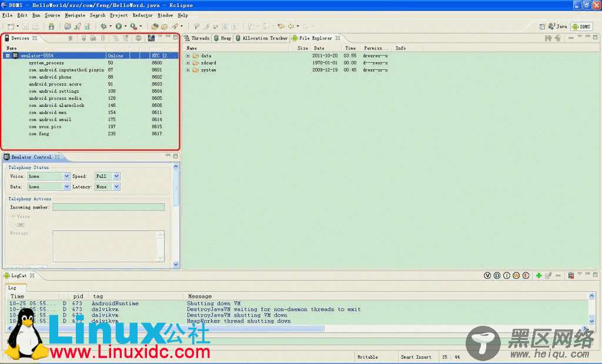602x364 pixels.
Task: Open the Data telephony status dropdown
Action: pyautogui.click(x=66, y=187)
